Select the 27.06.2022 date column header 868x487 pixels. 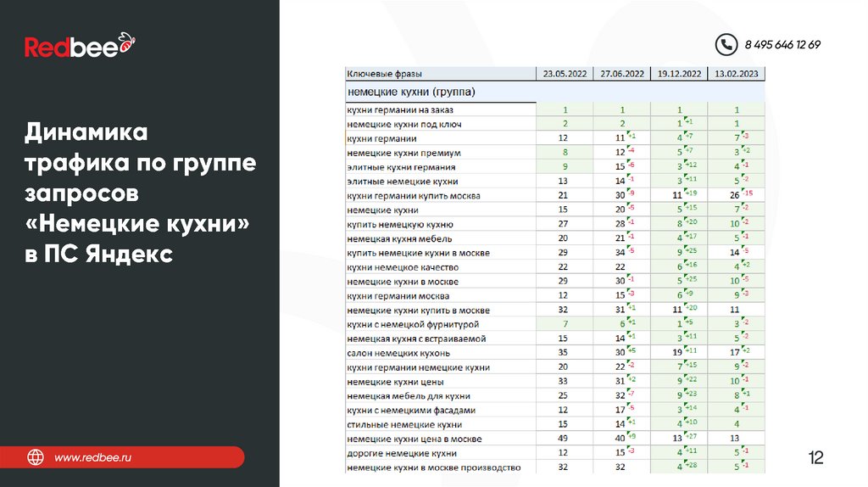pyautogui.click(x=622, y=74)
